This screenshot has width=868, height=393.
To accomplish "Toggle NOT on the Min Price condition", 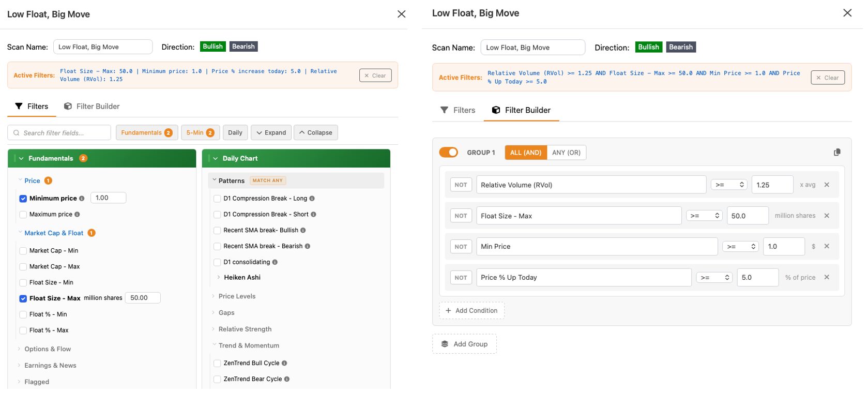I will pyautogui.click(x=461, y=247).
